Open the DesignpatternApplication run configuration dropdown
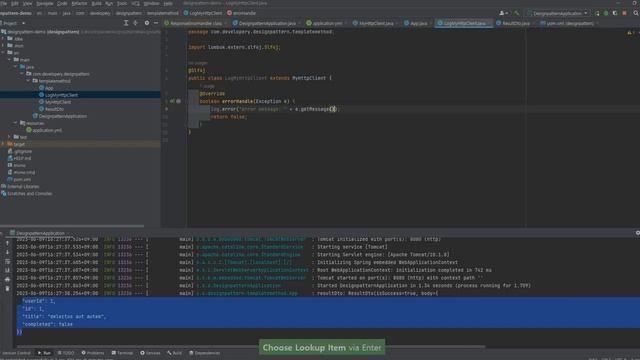This screenshot has height=360, width=640. tap(558, 13)
